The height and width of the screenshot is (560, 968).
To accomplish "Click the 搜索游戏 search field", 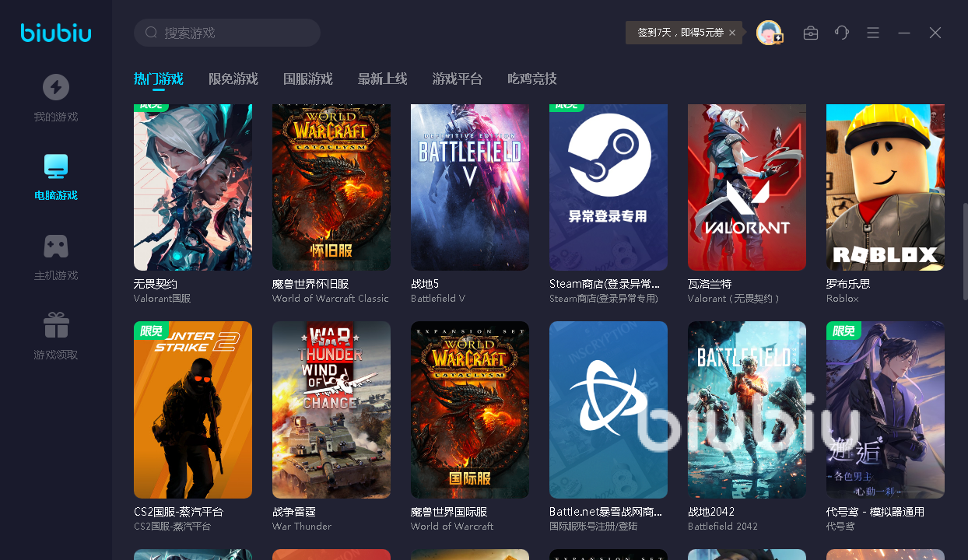I will 233,33.
